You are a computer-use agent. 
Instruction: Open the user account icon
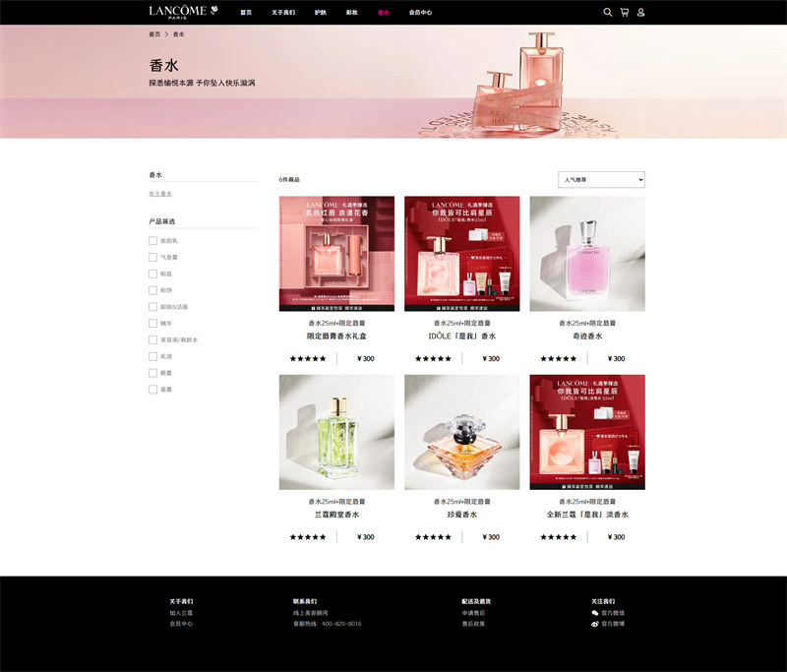641,12
